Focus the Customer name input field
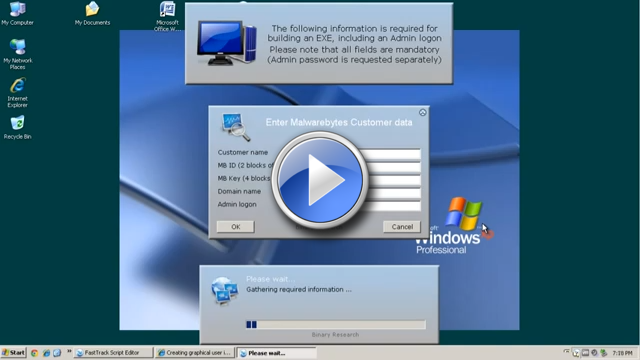 pyautogui.click(x=392, y=154)
